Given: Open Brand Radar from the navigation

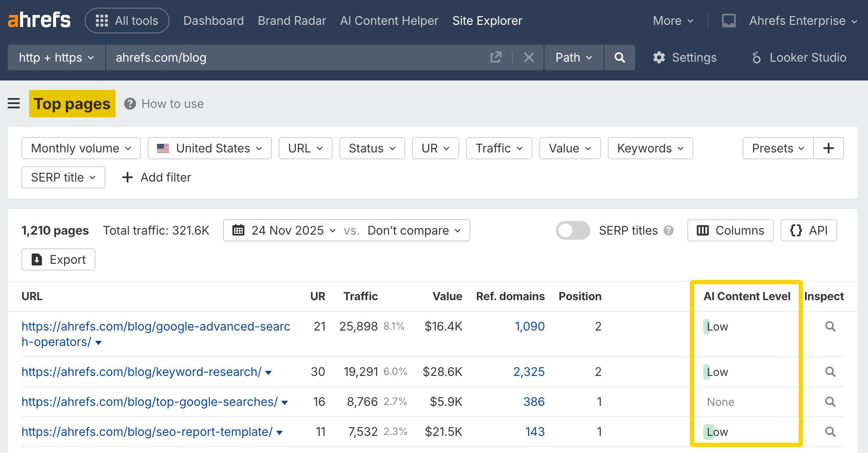Looking at the screenshot, I should 292,21.
